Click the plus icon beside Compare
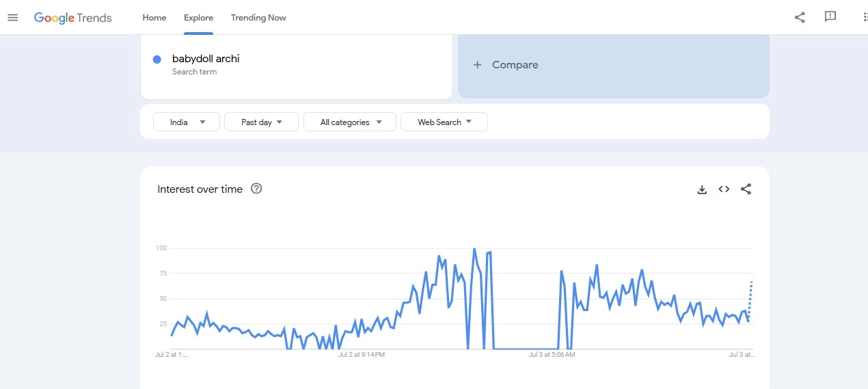Screen dimensions: 868x389 coord(477,65)
